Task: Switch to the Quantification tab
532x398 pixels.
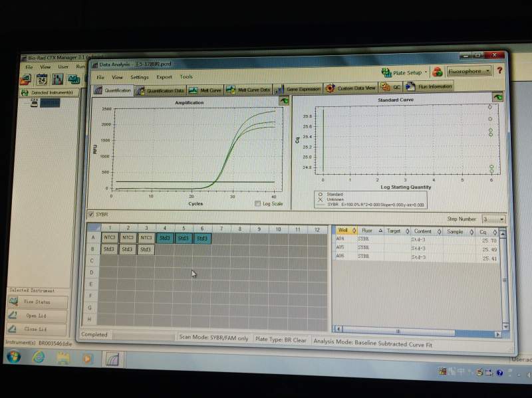Action: click(x=112, y=90)
